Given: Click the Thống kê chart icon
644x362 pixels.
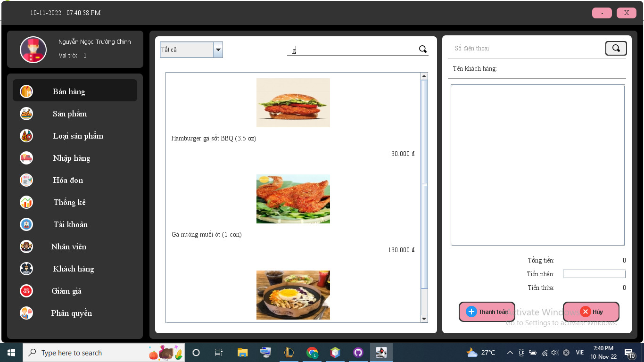Looking at the screenshot, I should point(26,202).
